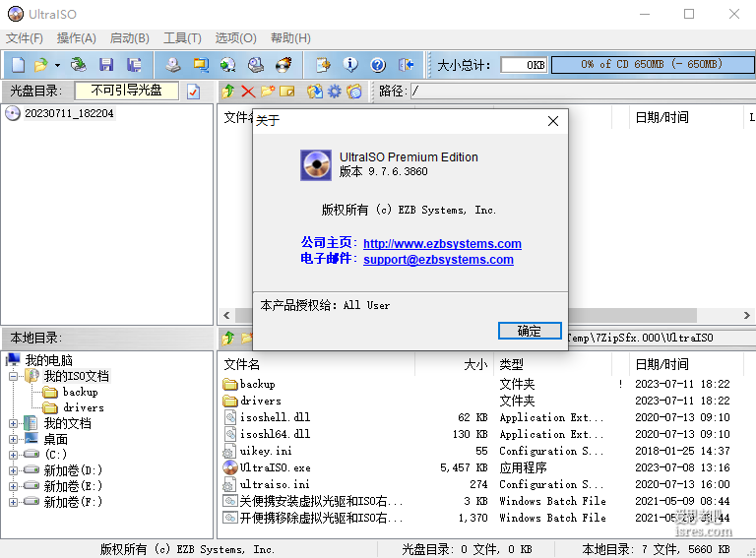This screenshot has height=558, width=756.
Task: Click the Make CD/DVD Image icon
Action: coord(173,65)
